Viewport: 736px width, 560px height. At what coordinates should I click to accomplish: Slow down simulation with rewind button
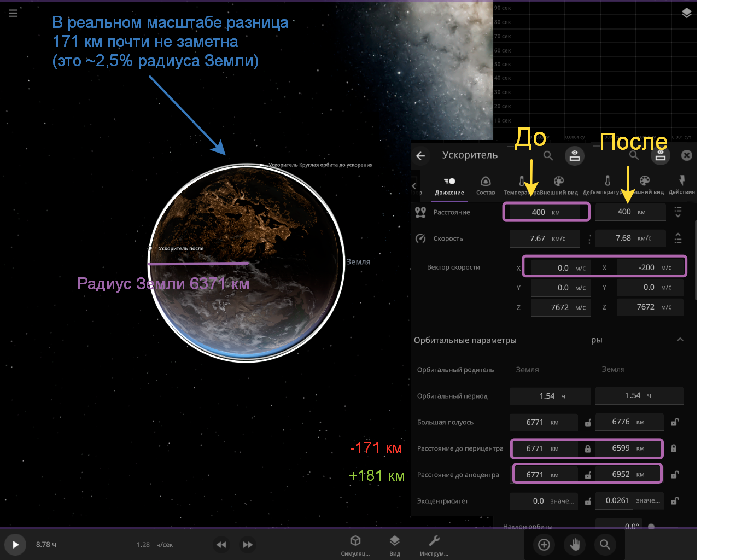click(221, 545)
